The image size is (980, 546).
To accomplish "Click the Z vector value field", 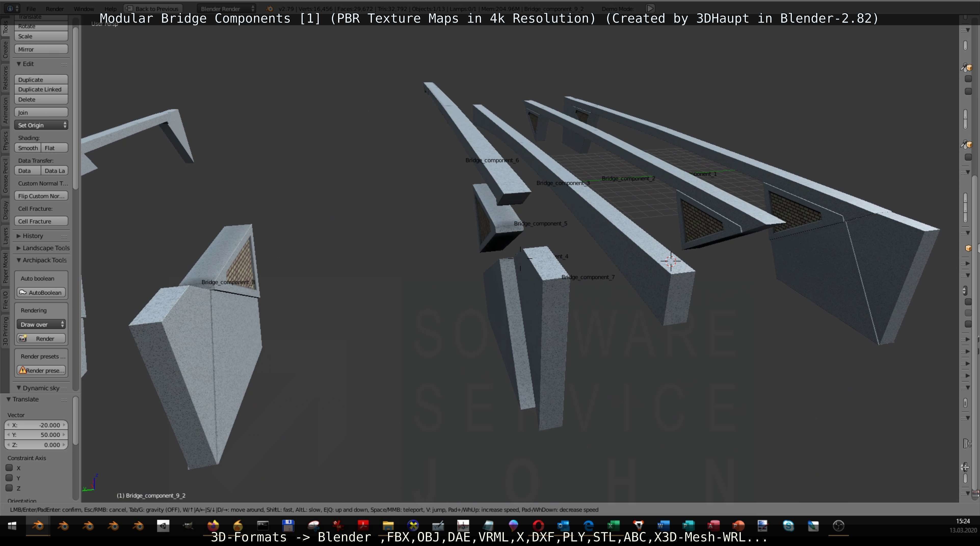I will pos(36,444).
